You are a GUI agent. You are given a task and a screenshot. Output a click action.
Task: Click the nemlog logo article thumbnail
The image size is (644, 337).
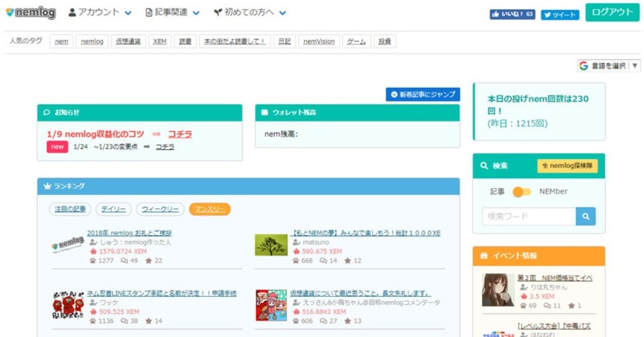tap(67, 245)
